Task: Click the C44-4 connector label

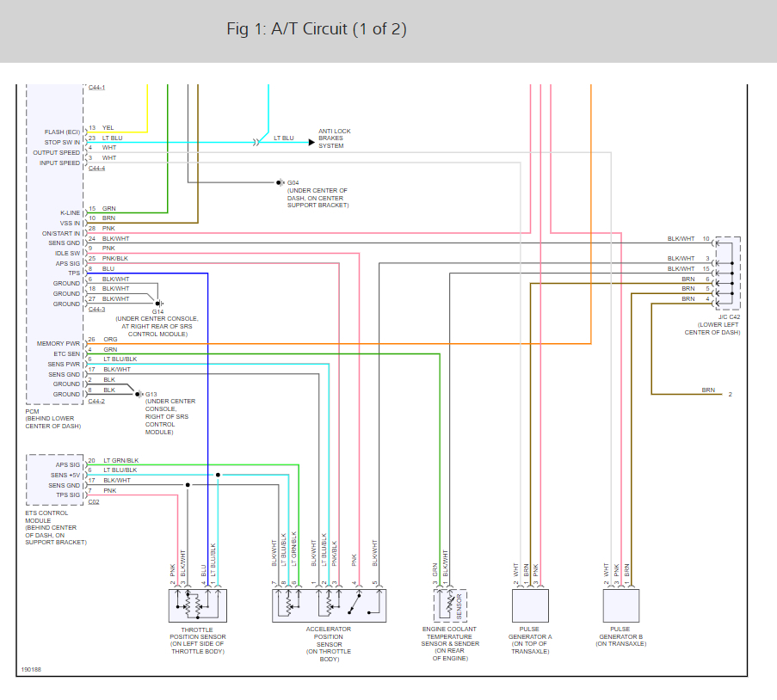Action: click(96, 169)
